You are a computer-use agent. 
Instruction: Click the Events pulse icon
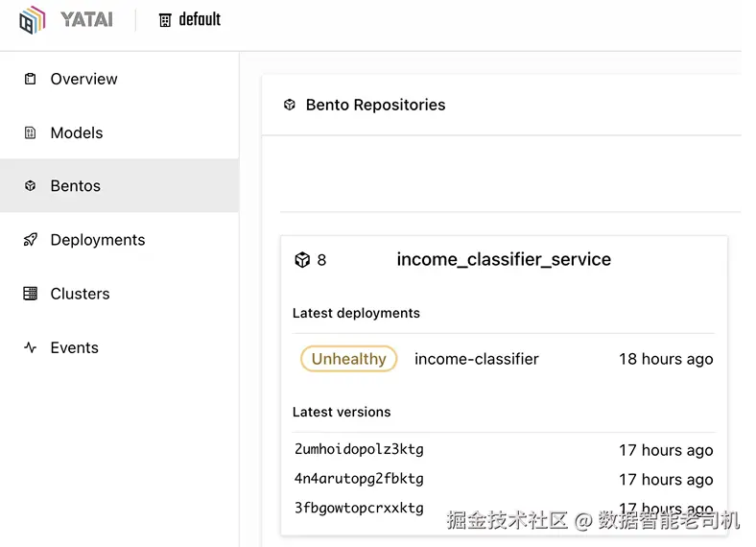30,347
